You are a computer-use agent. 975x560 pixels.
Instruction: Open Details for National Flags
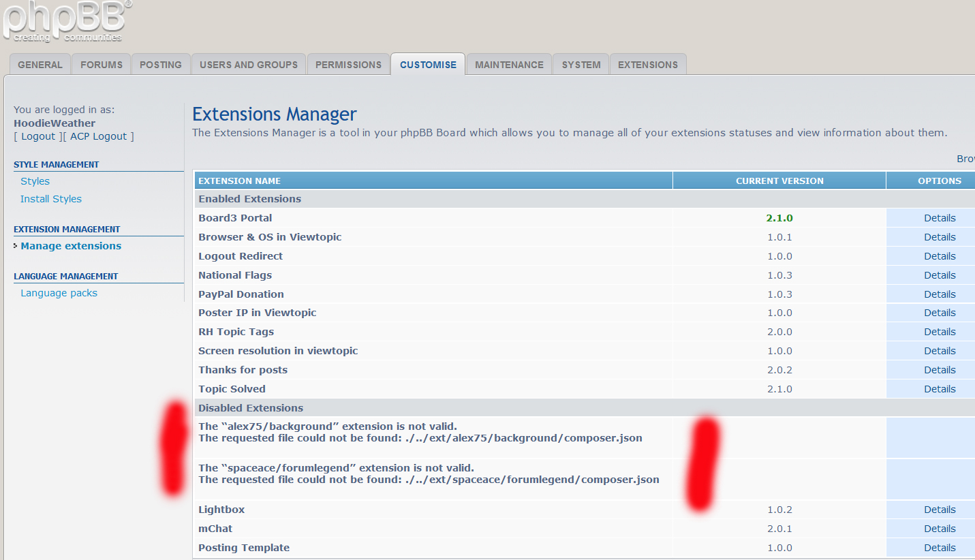[x=940, y=275]
